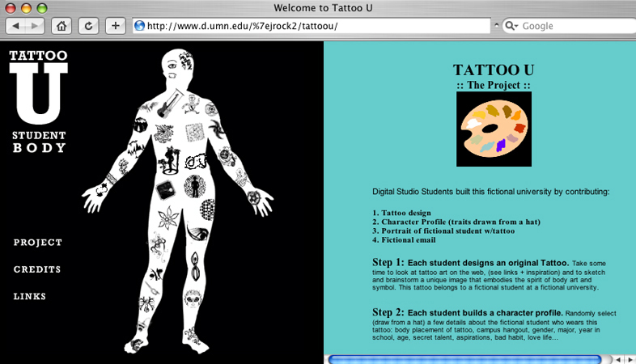This screenshot has width=636, height=364.
Task: Click the URL address field
Action: pos(316,26)
